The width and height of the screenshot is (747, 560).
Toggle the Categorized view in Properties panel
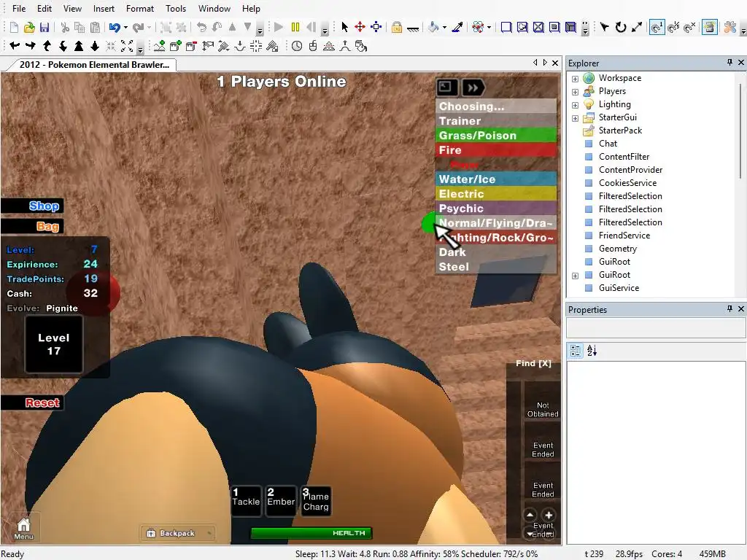click(576, 351)
